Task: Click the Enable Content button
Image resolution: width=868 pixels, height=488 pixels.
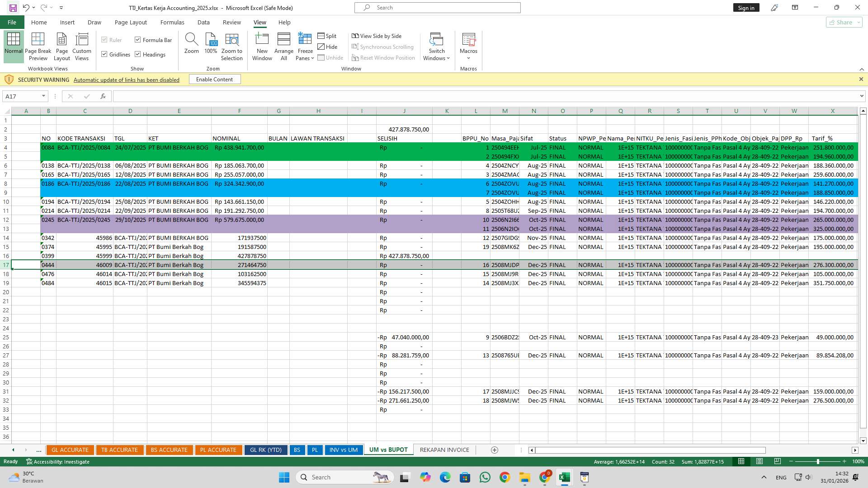Action: [214, 80]
